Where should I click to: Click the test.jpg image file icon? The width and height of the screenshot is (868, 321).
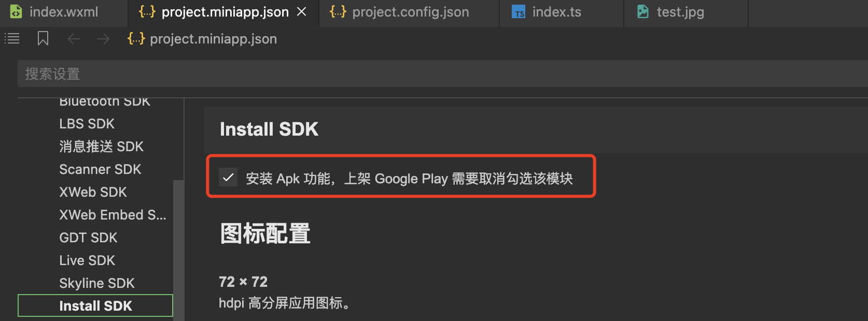[643, 11]
